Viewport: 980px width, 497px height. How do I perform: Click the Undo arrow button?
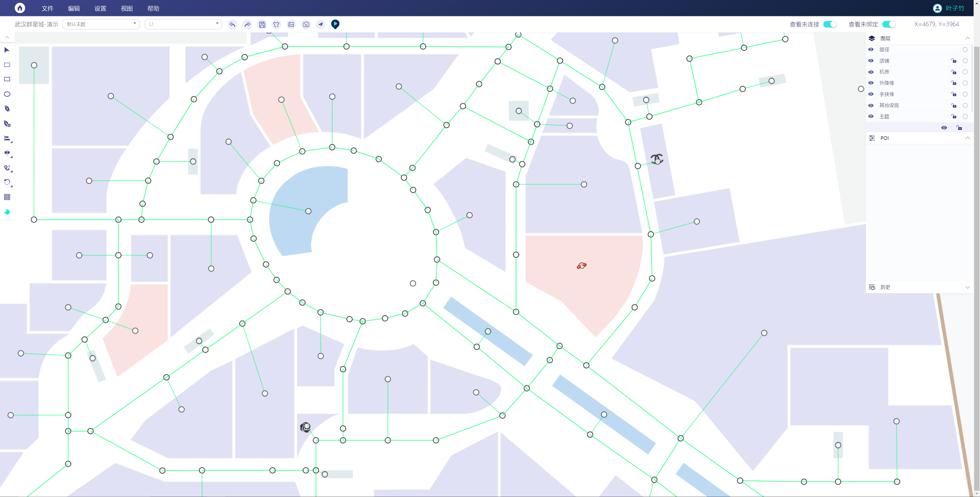tap(232, 24)
